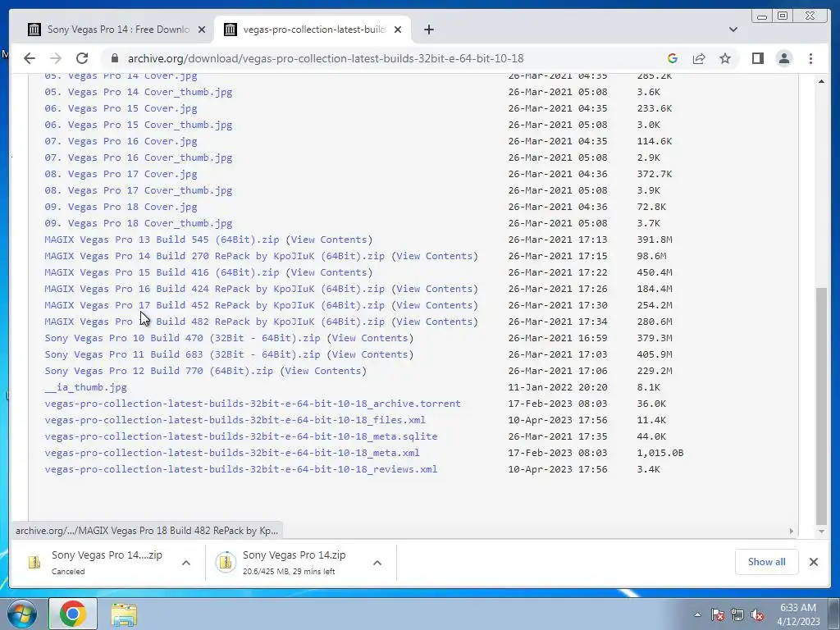Open Chrome's three-dot menu

coord(810,58)
